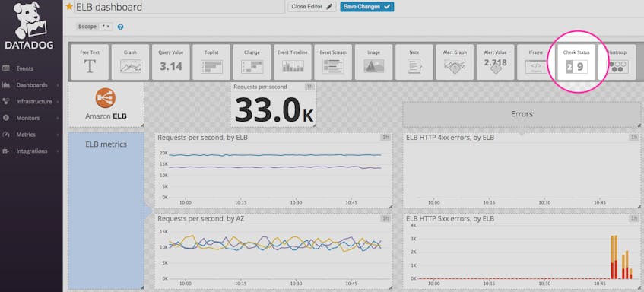The image size is (644, 292).
Task: Expand the Integrations submenu arrow
Action: click(x=57, y=151)
